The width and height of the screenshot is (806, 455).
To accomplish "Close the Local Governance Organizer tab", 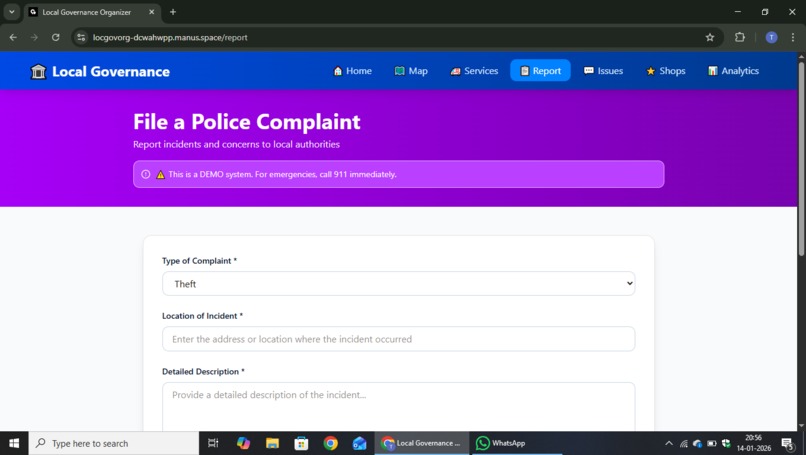I will coord(152,12).
